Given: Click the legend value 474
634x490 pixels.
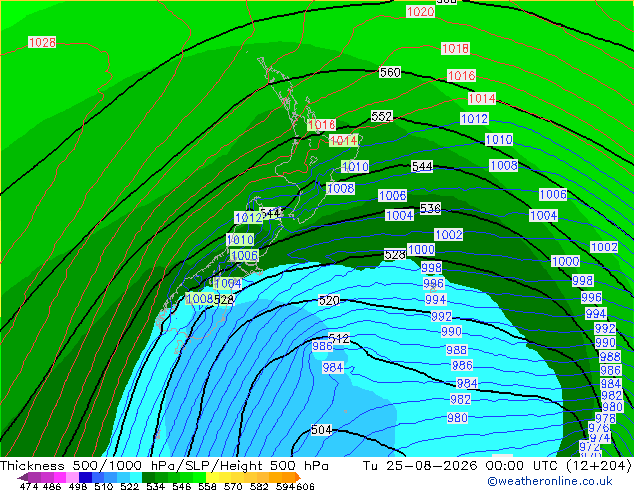Looking at the screenshot, I should (x=28, y=486).
